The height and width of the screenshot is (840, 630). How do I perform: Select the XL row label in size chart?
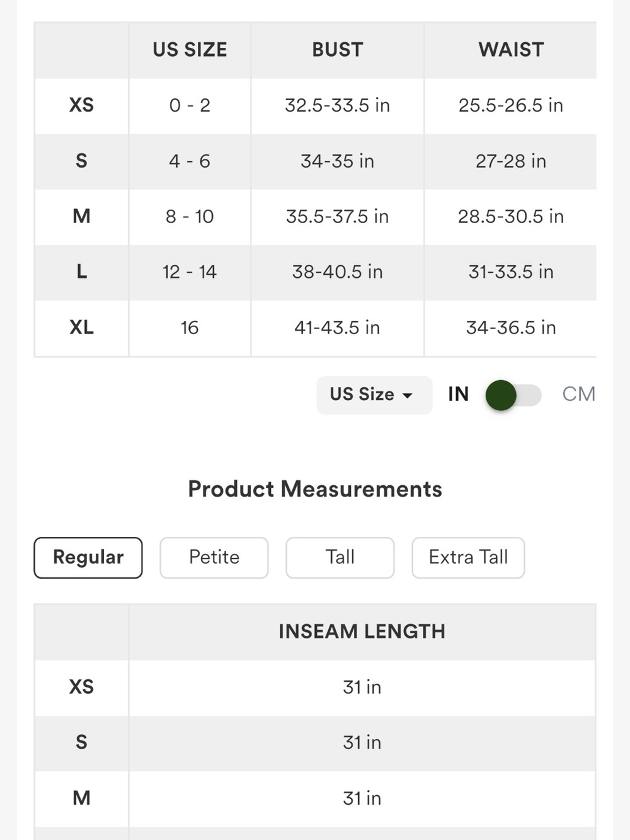tap(82, 328)
